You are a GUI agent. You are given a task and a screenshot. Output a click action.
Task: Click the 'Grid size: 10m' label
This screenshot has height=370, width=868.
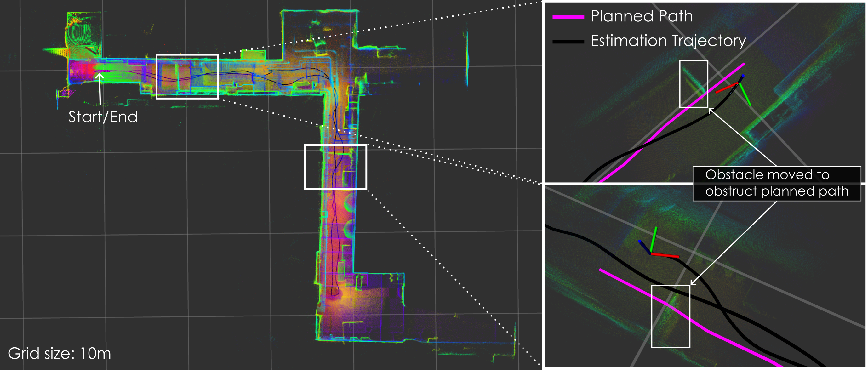tap(59, 354)
